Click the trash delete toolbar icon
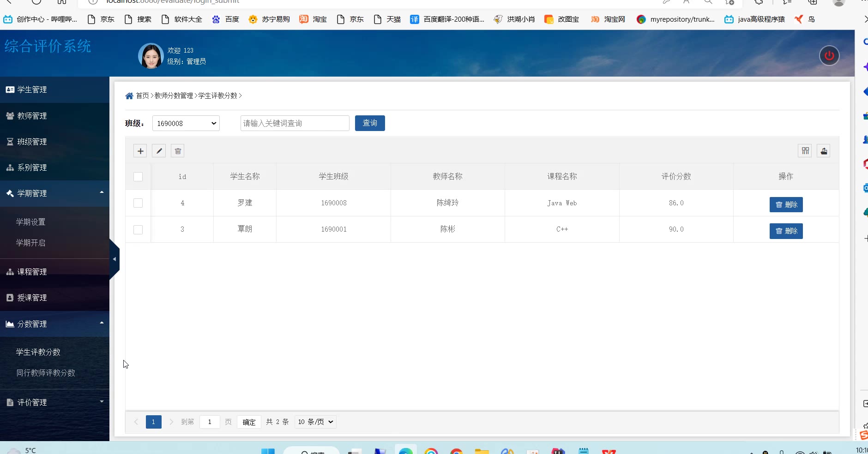Image resolution: width=868 pixels, height=454 pixels. pyautogui.click(x=178, y=151)
